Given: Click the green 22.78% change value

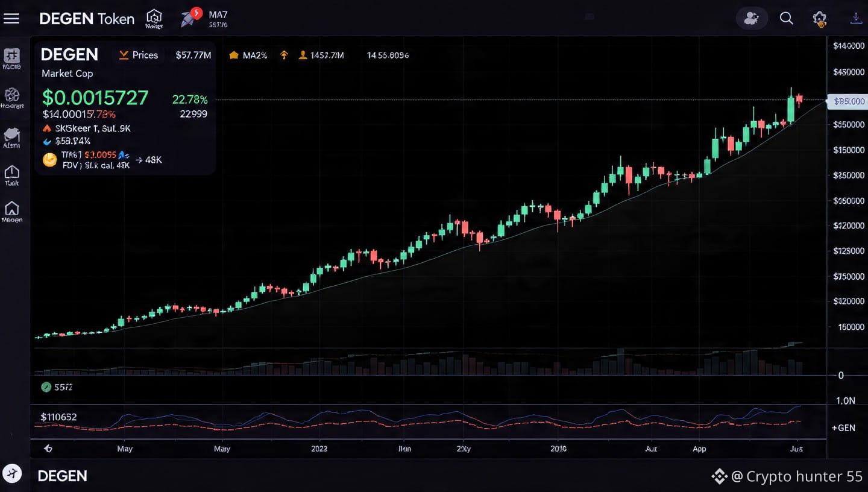Looking at the screenshot, I should tap(190, 99).
